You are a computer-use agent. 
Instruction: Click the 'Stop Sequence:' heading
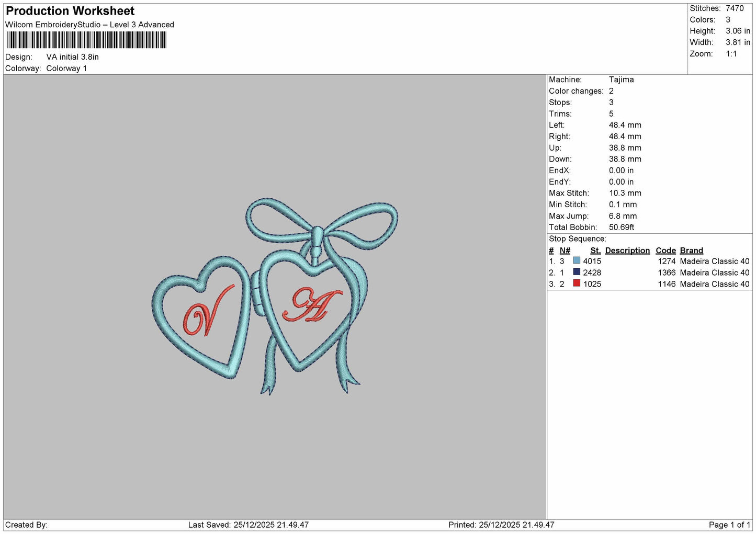pyautogui.click(x=578, y=239)
